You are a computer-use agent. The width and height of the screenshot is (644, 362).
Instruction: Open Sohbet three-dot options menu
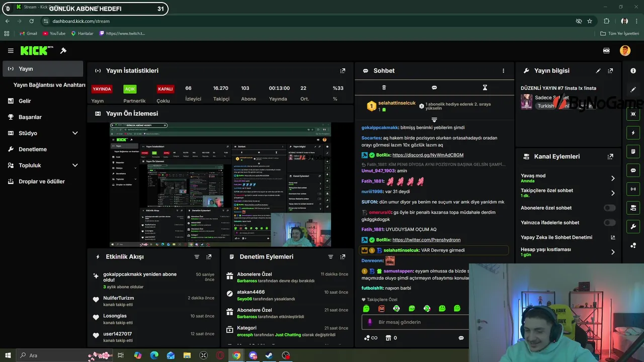(x=503, y=71)
